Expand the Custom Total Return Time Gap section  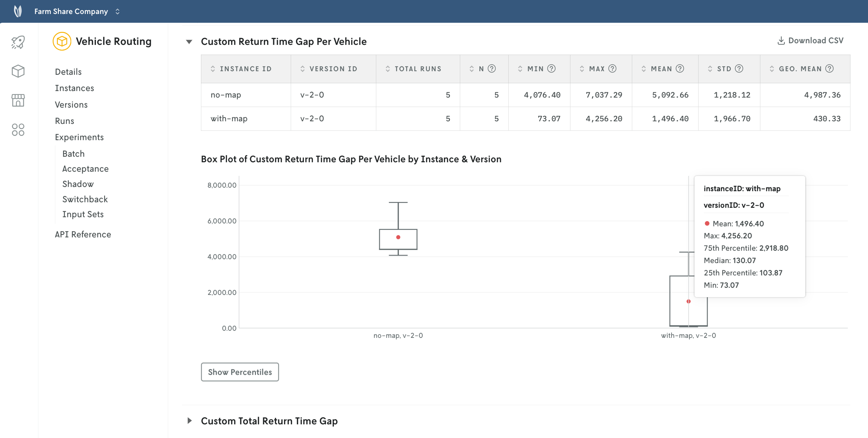[x=190, y=421]
